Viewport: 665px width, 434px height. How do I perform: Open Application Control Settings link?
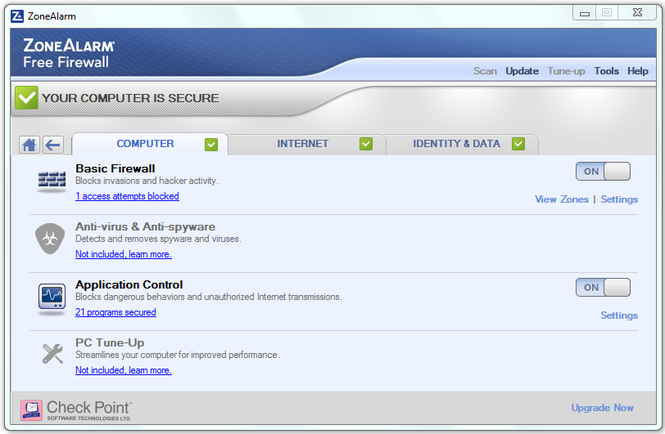coord(619,315)
